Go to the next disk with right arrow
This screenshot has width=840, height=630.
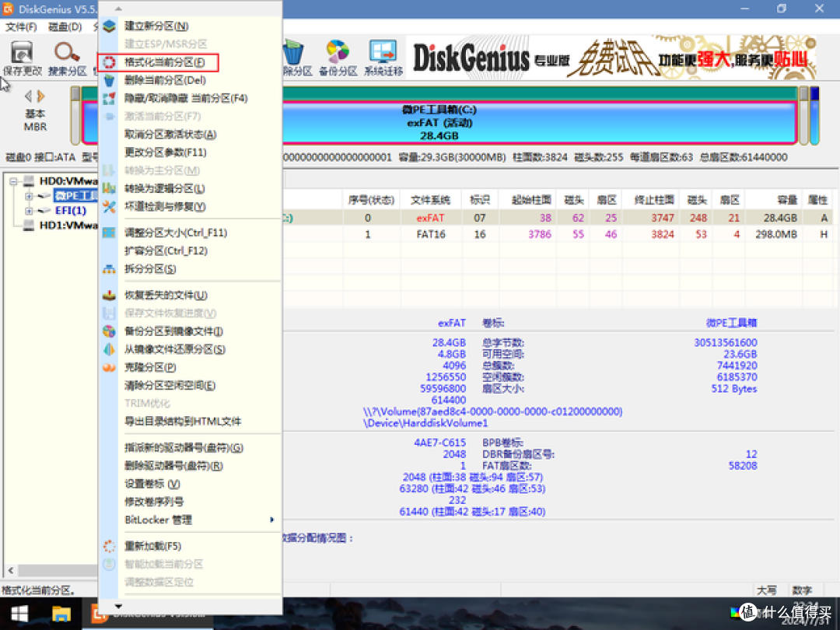pyautogui.click(x=41, y=96)
